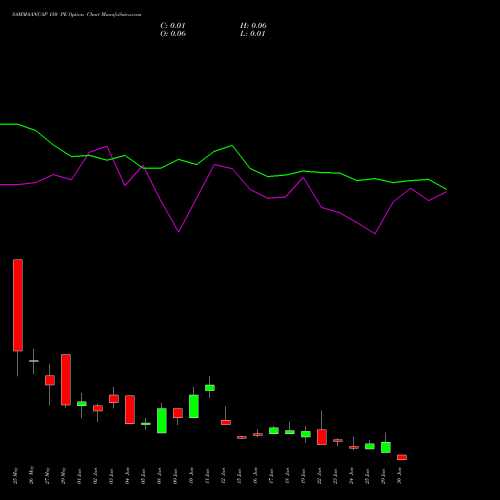
Task: Select the 17 Jun date label
Action: click(271, 476)
